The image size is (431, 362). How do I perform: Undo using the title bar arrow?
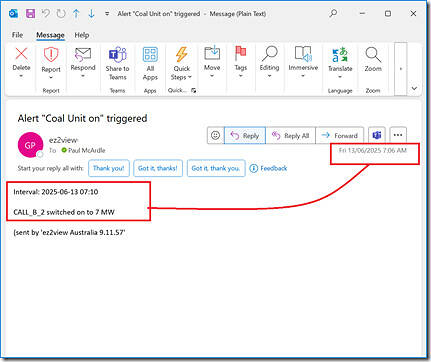tap(46, 14)
